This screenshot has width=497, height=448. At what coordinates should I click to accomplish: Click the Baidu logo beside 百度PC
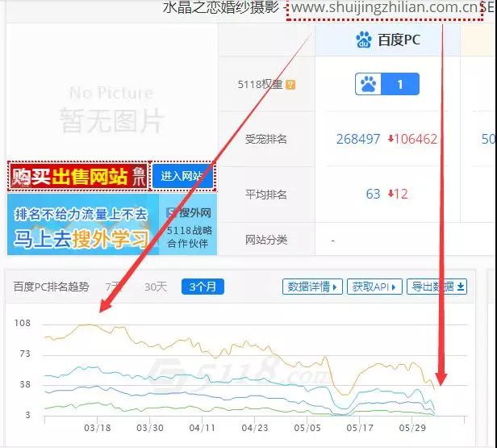(x=364, y=40)
